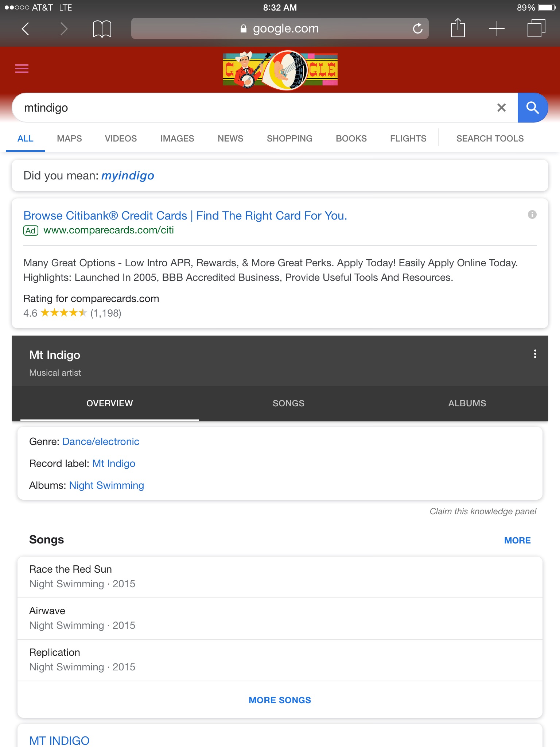This screenshot has width=560, height=747.
Task: Open a new tab with plus icon
Action: [497, 28]
